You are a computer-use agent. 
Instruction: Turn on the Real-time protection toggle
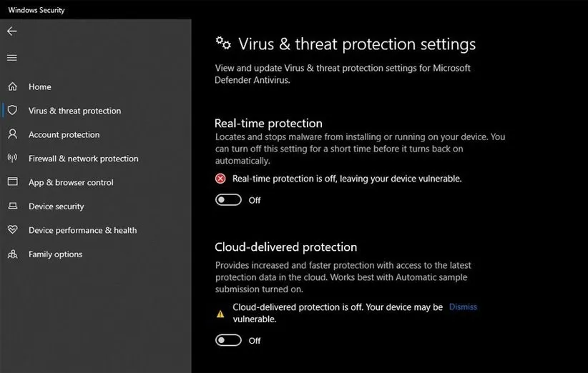[228, 200]
